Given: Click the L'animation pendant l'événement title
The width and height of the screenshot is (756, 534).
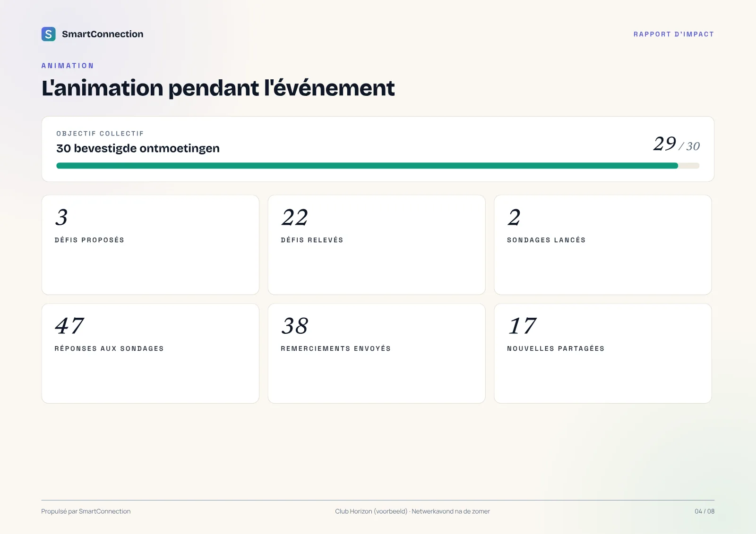Looking at the screenshot, I should [x=218, y=88].
